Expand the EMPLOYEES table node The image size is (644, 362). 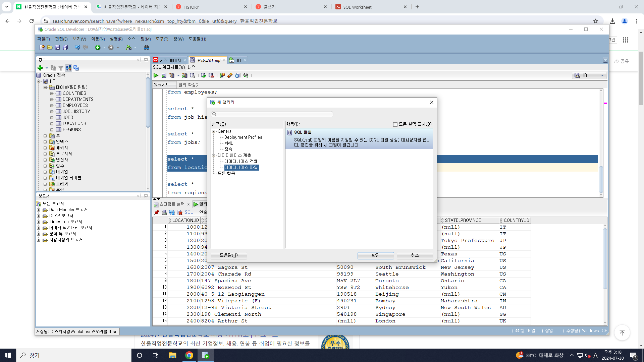52,106
